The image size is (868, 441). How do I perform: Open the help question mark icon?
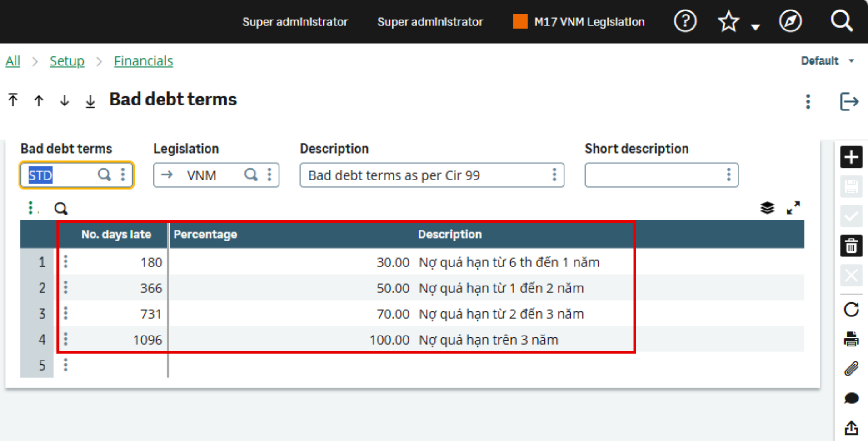pyautogui.click(x=685, y=21)
